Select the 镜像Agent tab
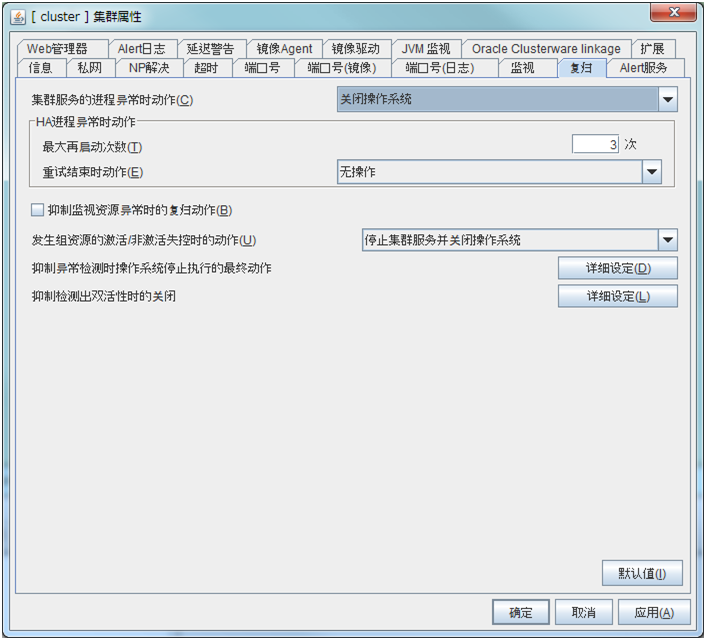Image resolution: width=706 pixels, height=640 pixels. (284, 49)
